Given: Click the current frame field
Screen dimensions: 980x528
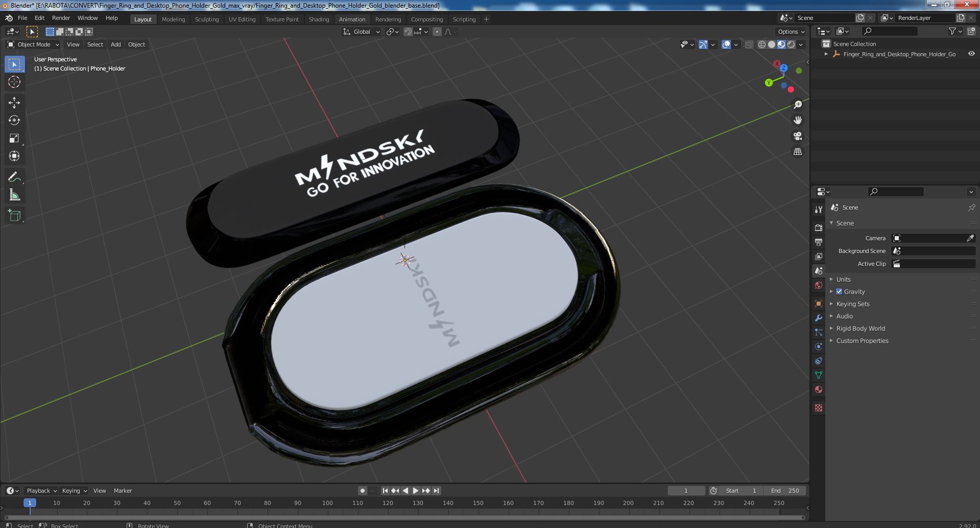Looking at the screenshot, I should (x=686, y=491).
